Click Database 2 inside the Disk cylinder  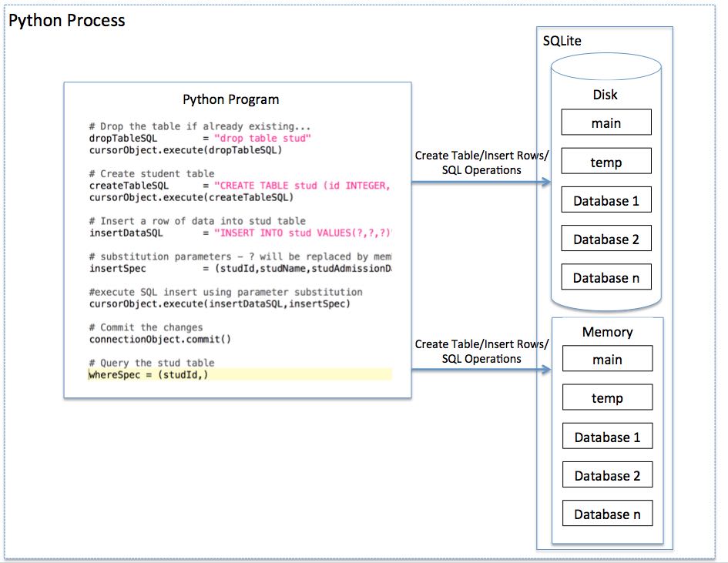[606, 238]
